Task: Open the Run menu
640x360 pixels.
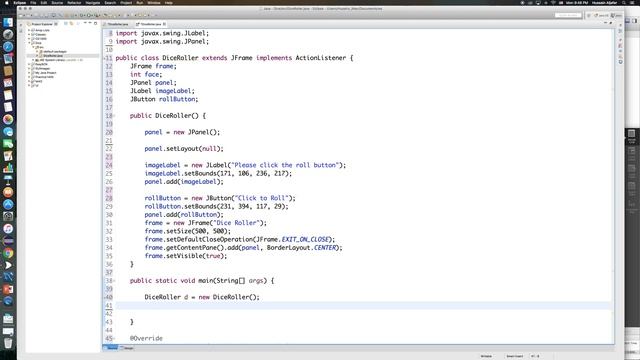Action: point(140,3)
